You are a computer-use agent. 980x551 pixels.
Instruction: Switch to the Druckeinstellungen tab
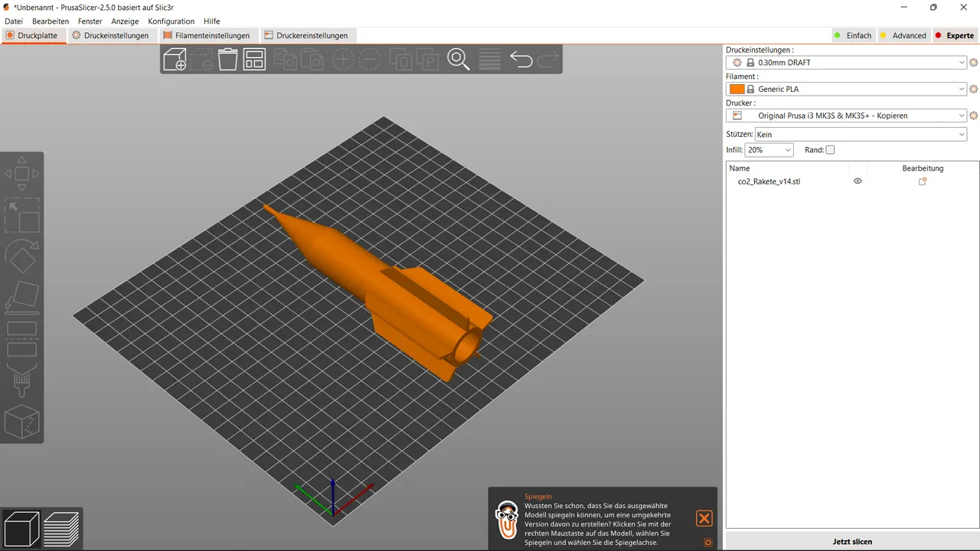(111, 35)
